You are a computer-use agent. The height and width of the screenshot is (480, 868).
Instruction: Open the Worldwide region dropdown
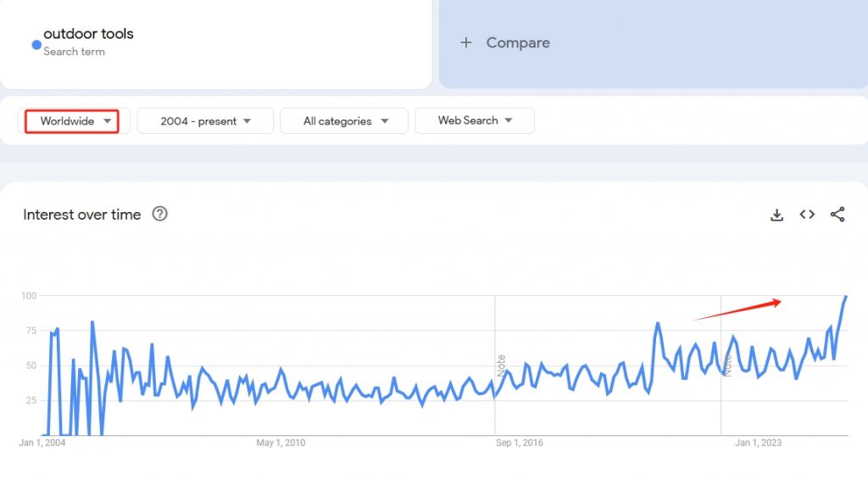72,120
